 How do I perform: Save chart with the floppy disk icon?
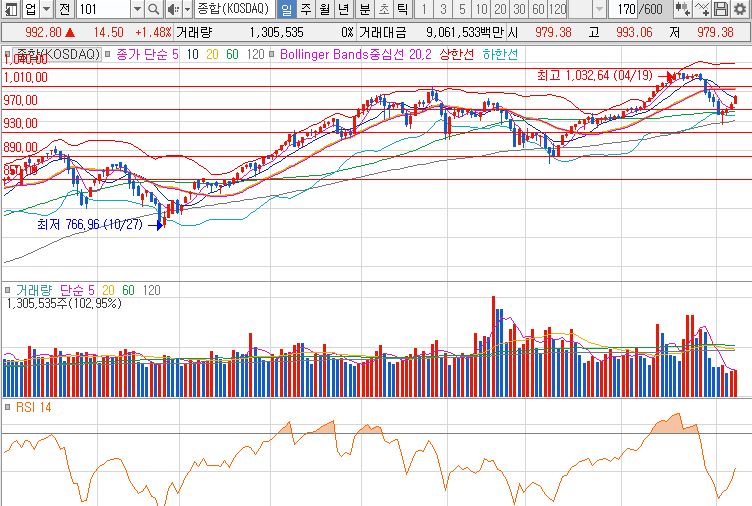click(721, 9)
